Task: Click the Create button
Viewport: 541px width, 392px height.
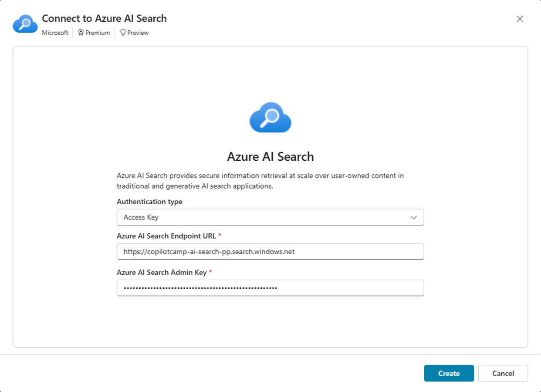Action: (x=449, y=373)
